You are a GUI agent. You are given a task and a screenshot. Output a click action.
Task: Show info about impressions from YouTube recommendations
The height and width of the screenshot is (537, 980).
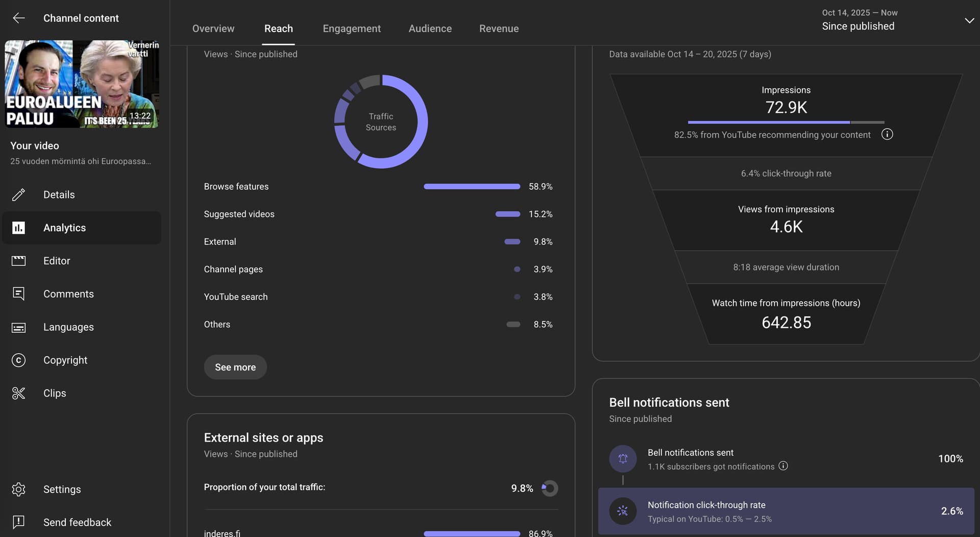coord(887,134)
